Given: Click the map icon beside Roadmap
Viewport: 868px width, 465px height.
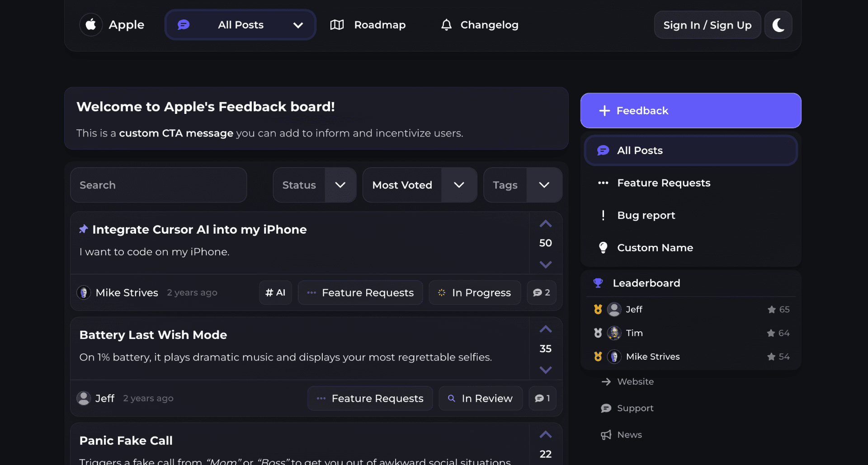Looking at the screenshot, I should click(337, 25).
